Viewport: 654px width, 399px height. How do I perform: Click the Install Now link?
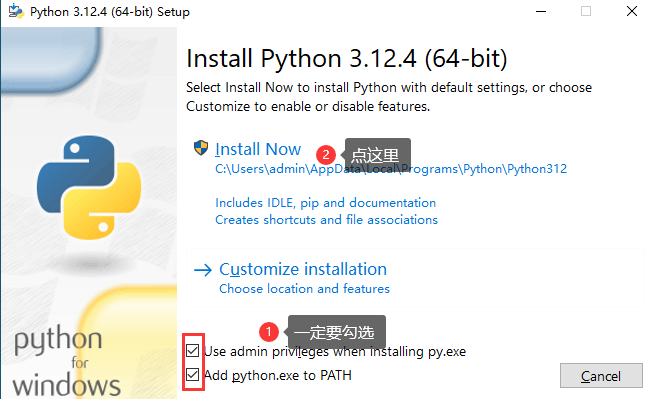[x=258, y=149]
